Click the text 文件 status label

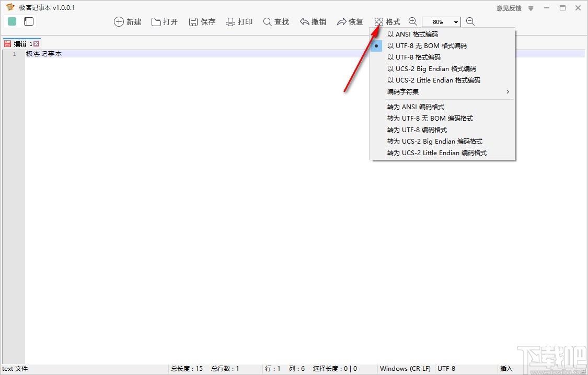pyautogui.click(x=15, y=369)
